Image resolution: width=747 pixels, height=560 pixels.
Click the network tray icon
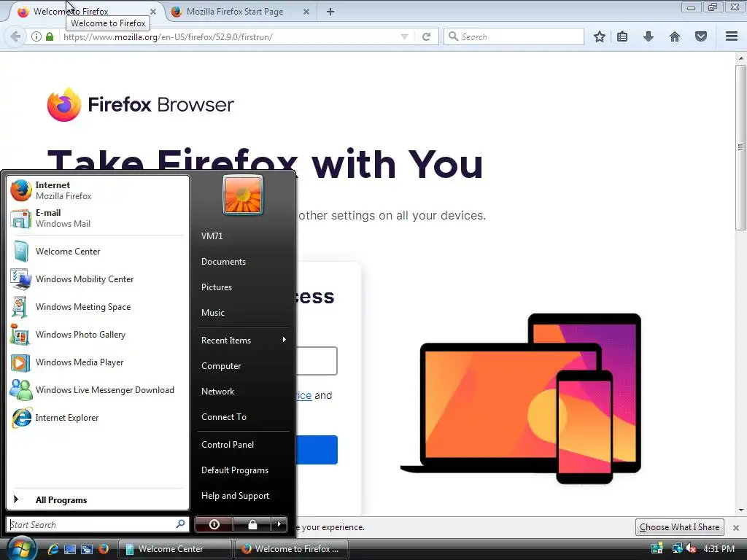click(x=676, y=548)
